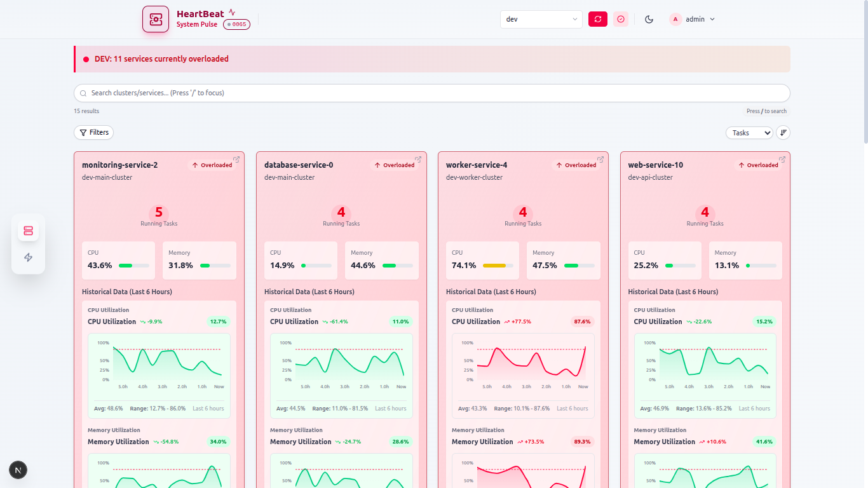Expand the admin account menu

point(694,19)
